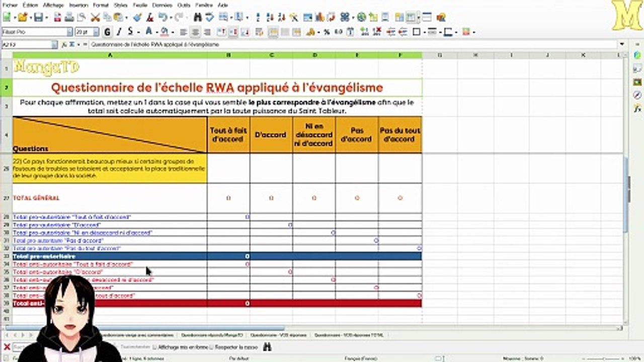Expand the formula bar arrow
Viewport: 644px width, 362px height.
[622, 44]
